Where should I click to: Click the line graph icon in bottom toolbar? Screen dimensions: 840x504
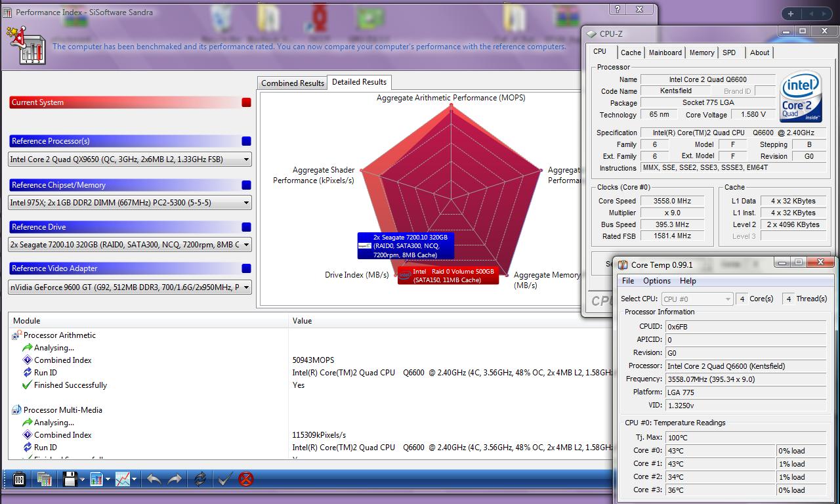pyautogui.click(x=123, y=479)
